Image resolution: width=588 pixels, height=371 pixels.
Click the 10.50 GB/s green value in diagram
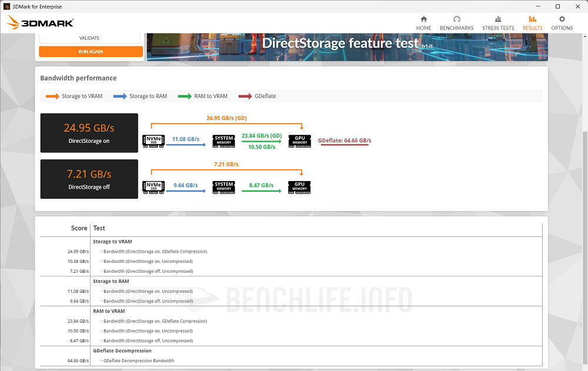click(262, 147)
